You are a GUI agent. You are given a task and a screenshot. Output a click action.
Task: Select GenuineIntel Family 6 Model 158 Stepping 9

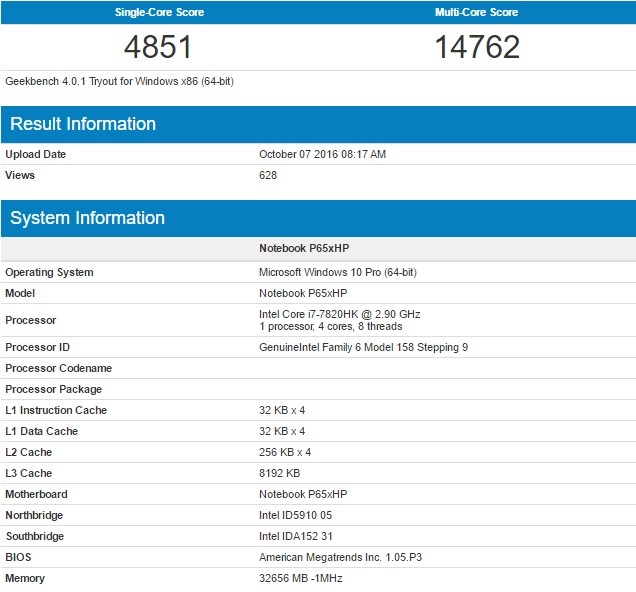point(363,347)
